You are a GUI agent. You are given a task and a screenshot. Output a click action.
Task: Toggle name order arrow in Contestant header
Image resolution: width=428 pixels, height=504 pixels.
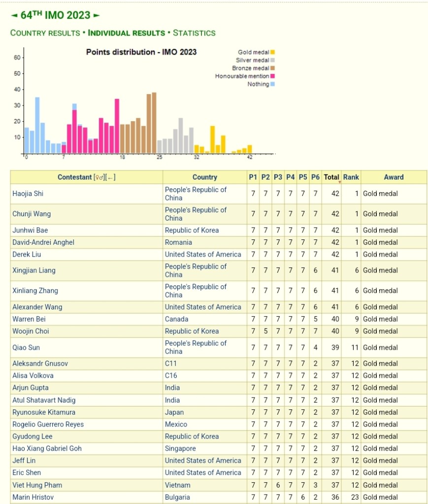(110, 177)
